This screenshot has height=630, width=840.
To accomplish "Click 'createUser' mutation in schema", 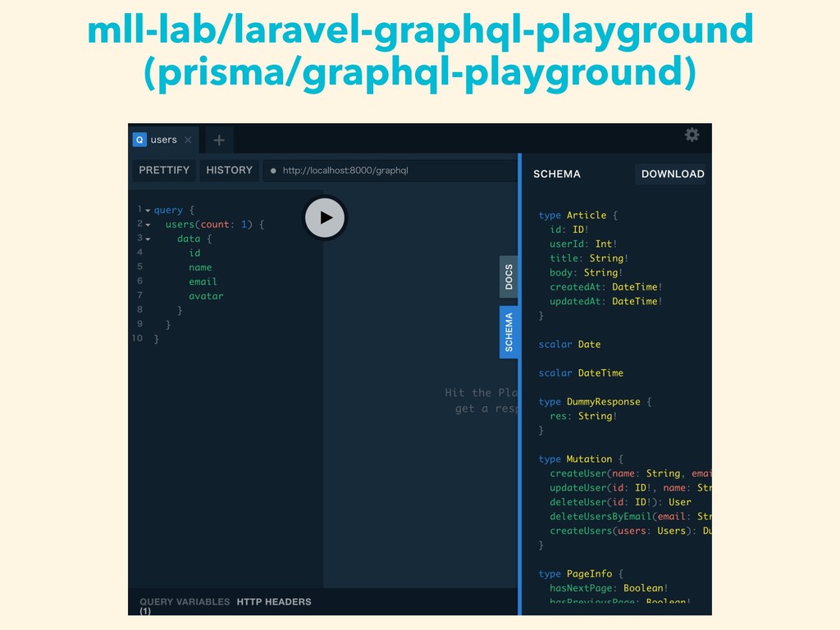I will [578, 473].
